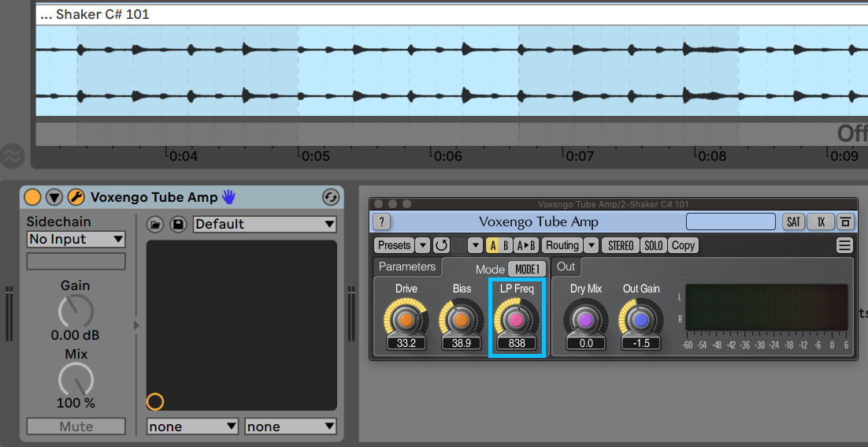868x447 pixels.
Task: Click the Drive value field 33.2
Action: [406, 343]
